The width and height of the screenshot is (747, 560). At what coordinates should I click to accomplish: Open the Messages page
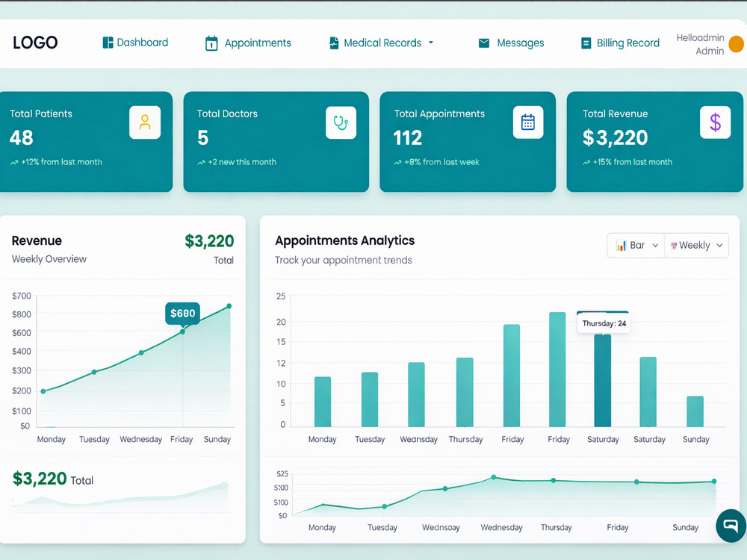point(511,43)
